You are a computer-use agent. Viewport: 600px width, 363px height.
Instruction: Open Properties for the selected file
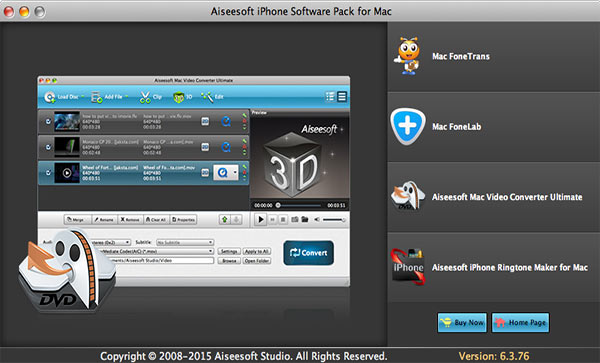point(183,220)
